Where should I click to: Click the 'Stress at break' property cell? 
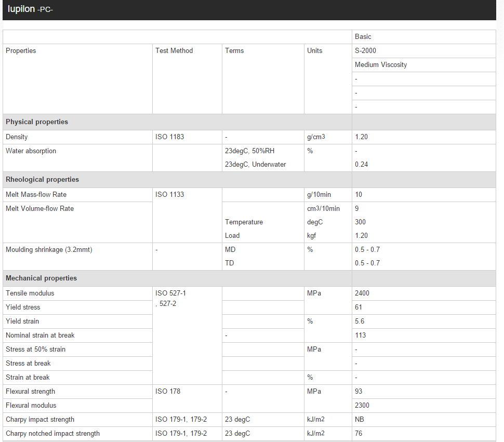77,364
